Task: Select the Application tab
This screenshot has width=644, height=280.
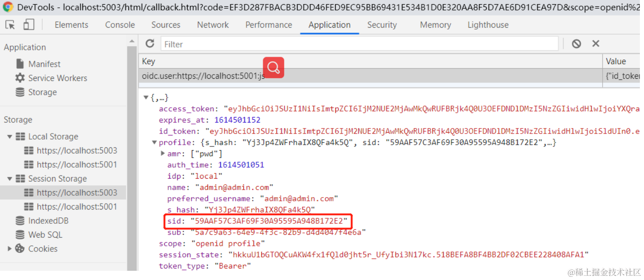Action: point(329,25)
